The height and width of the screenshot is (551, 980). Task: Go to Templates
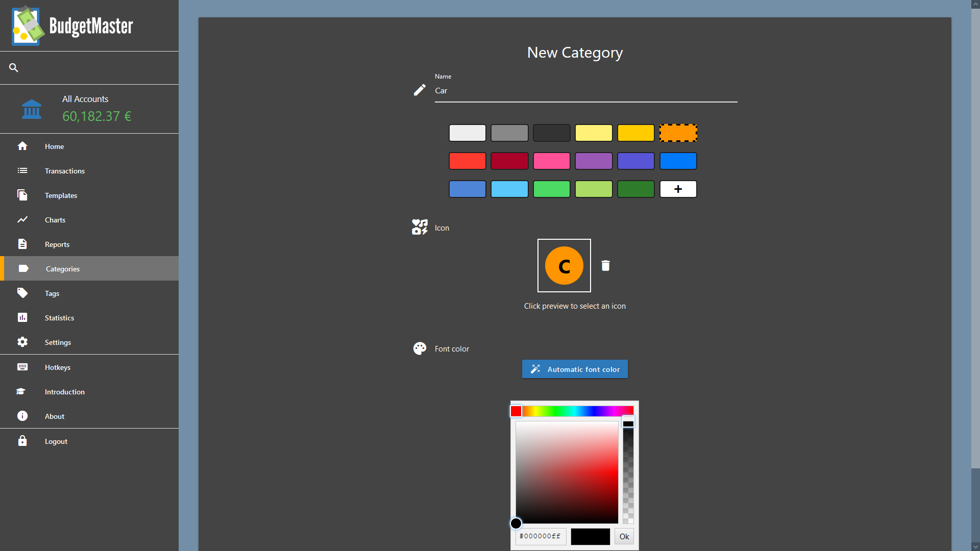89,195
